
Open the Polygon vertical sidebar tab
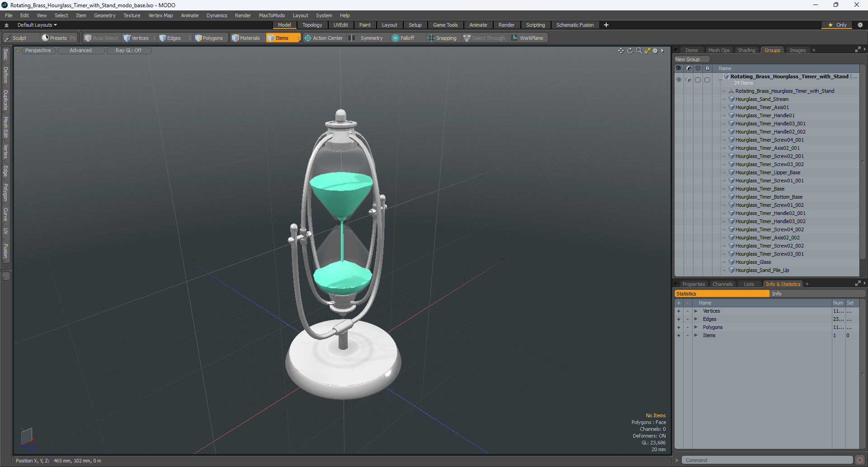pyautogui.click(x=5, y=192)
